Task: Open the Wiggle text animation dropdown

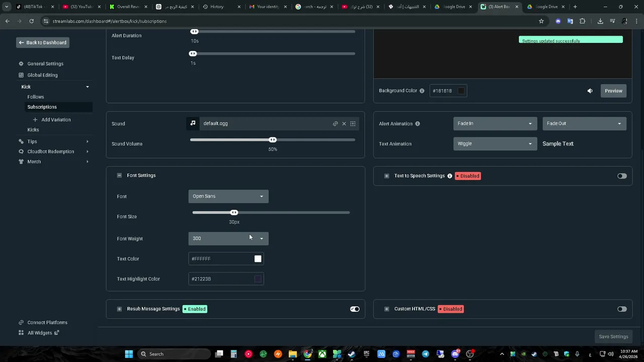Action: [x=495, y=144]
